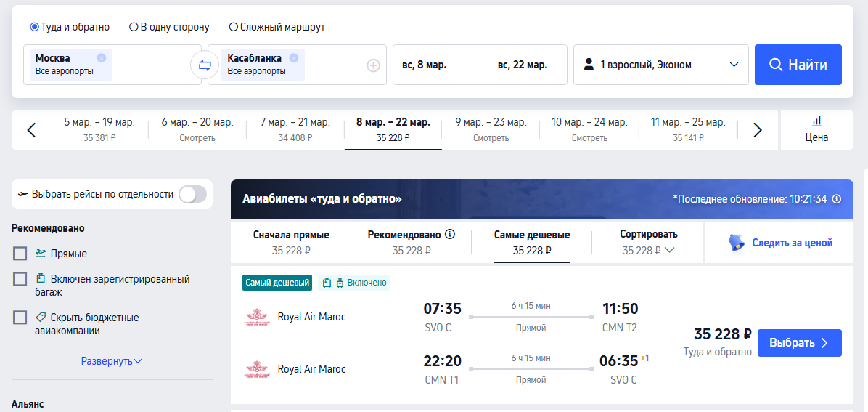Add another destination with plus icon

click(374, 65)
